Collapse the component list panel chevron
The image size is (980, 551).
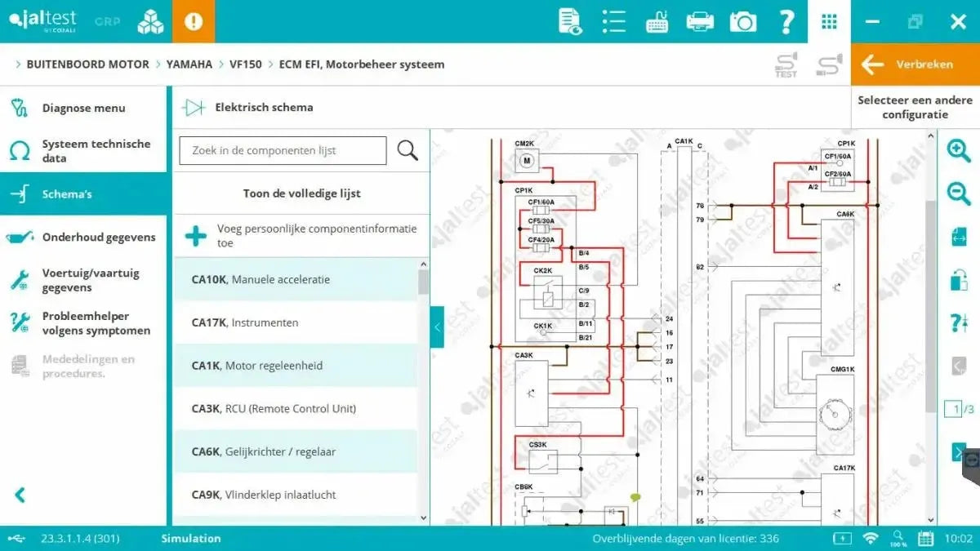pyautogui.click(x=436, y=327)
